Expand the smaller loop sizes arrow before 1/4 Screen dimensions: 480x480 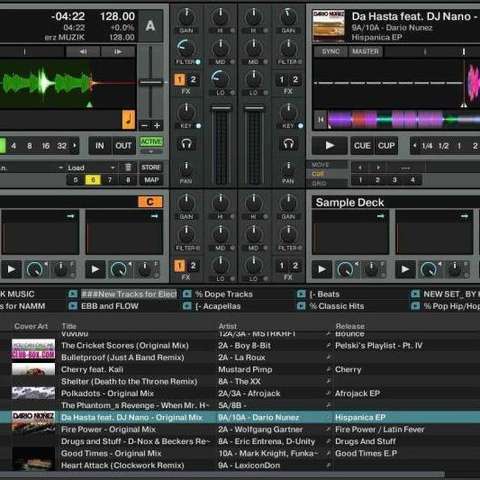coord(414,146)
